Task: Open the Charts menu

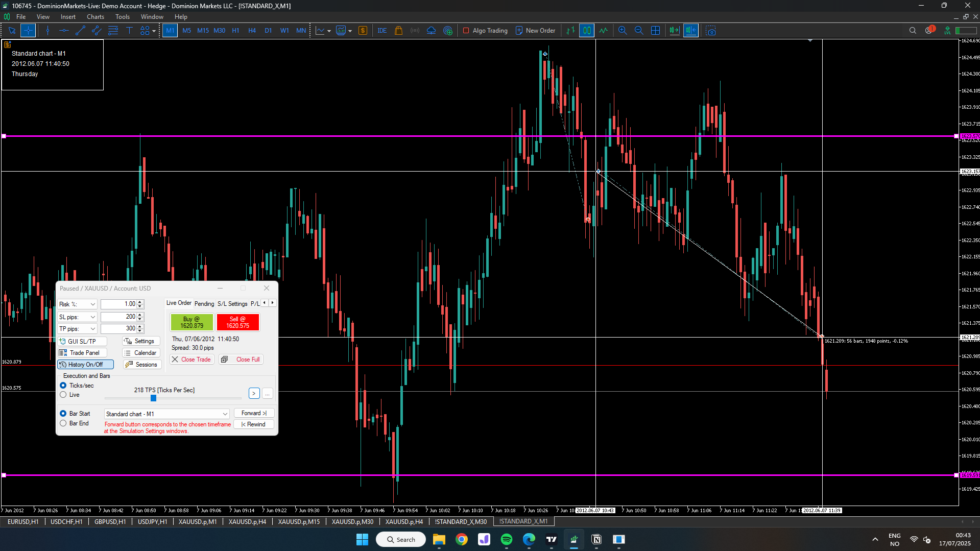Action: (95, 17)
